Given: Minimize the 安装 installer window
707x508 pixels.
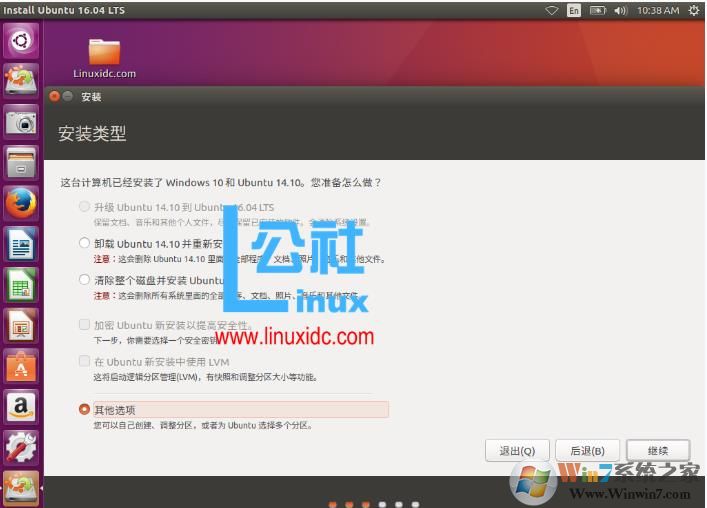Looking at the screenshot, I should coord(68,96).
